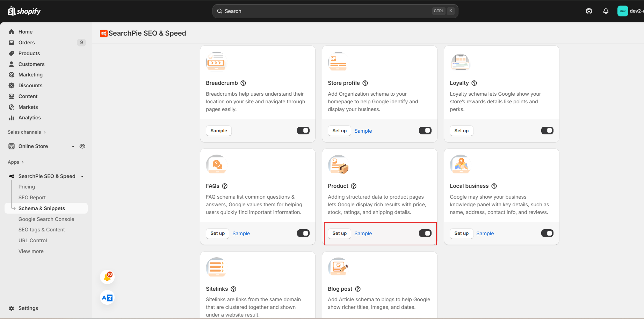Click the notification bell in top bar

click(x=606, y=11)
